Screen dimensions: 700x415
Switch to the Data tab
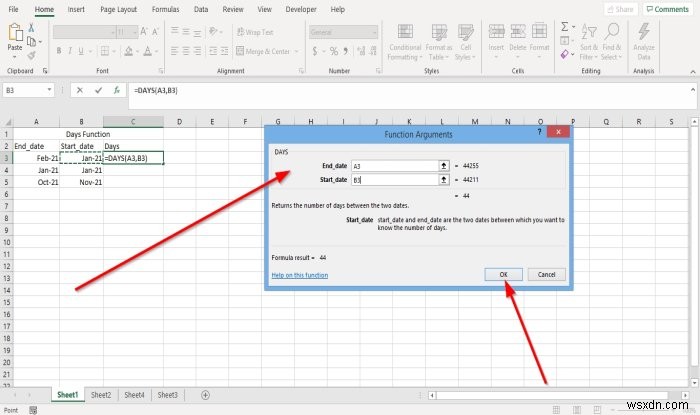coord(201,9)
